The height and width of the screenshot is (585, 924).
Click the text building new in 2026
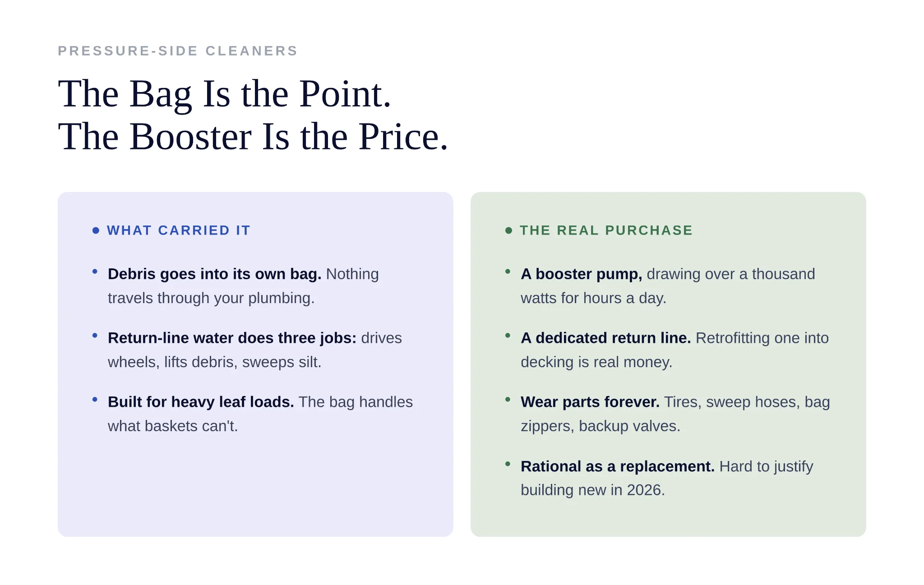(593, 490)
